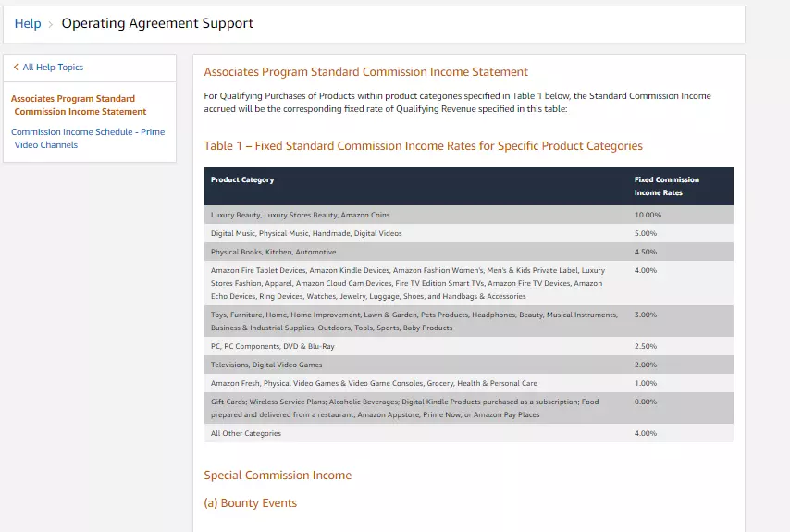Click the (a) Bounty Events heading
790x532 pixels.
coord(251,502)
